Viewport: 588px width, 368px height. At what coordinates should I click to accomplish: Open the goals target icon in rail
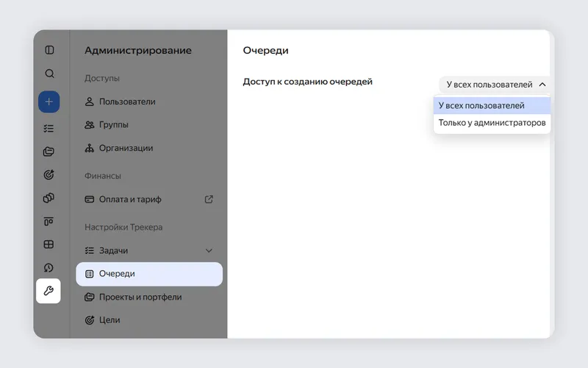pos(49,174)
